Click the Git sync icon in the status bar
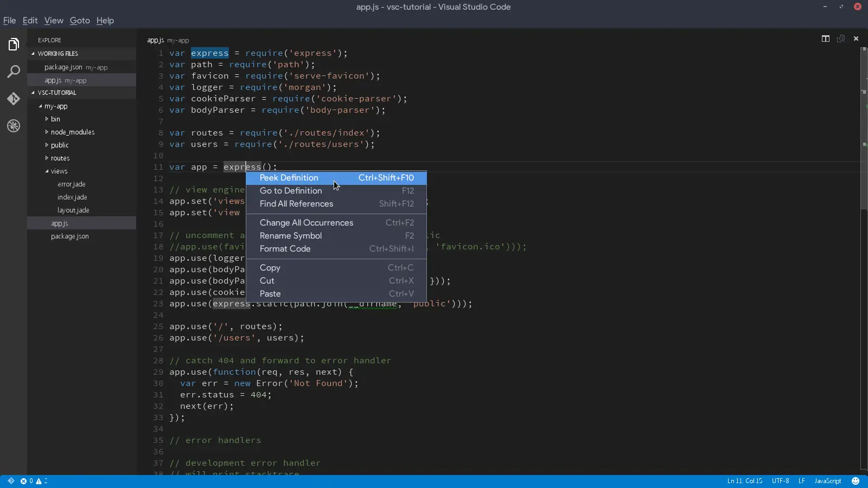Screen dimensions: 868x488 coord(11,481)
